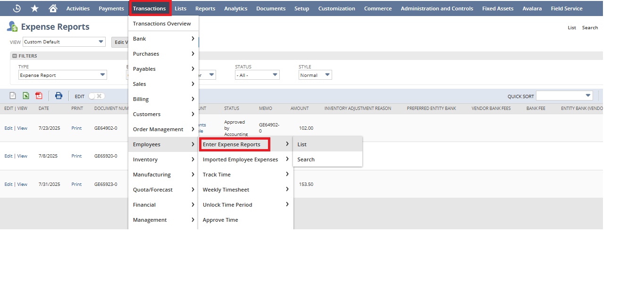
Task: Open the Type Expense Report dropdown
Action: tap(62, 75)
